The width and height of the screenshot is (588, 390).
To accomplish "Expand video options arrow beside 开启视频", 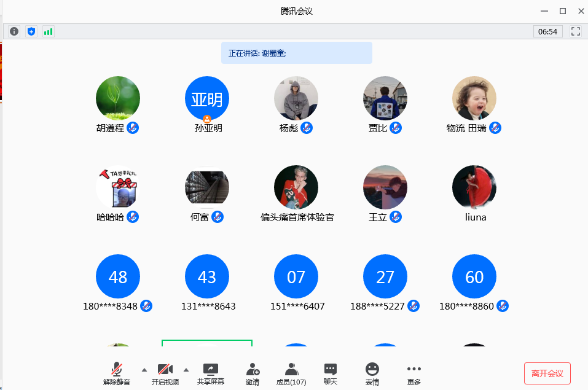I will click(x=186, y=370).
